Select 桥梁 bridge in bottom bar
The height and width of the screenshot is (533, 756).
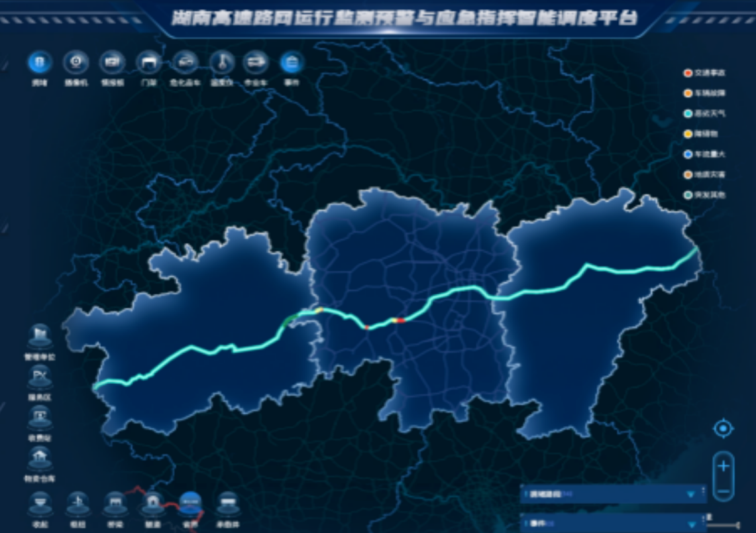[115, 504]
